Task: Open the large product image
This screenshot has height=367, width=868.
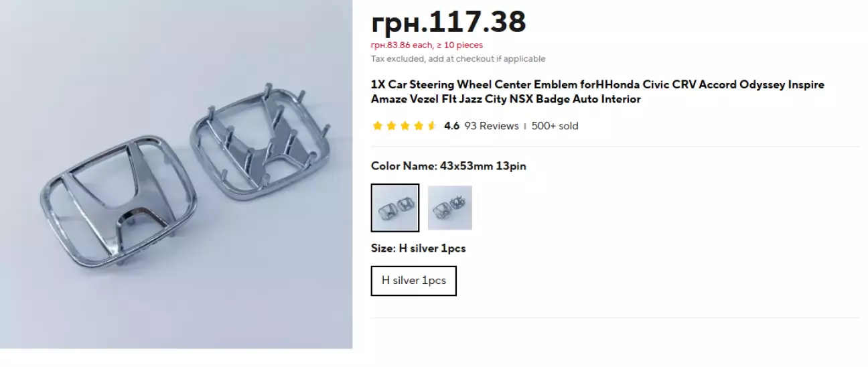Action: pyautogui.click(x=176, y=174)
